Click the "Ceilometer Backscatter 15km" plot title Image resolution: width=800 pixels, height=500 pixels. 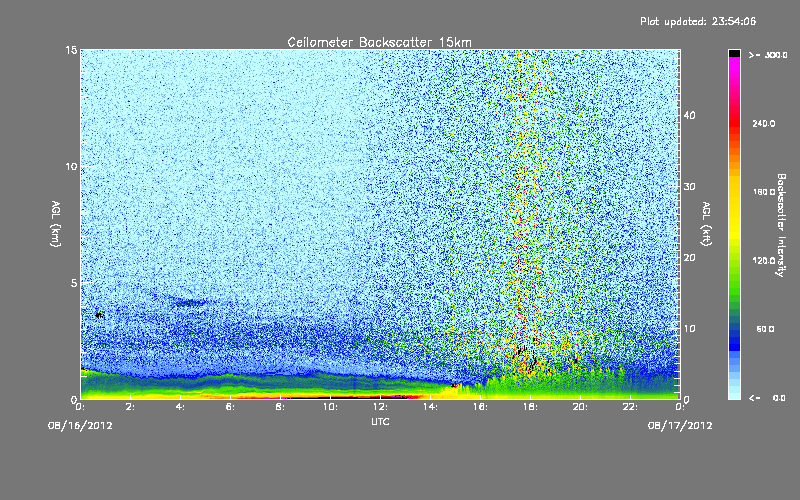(x=379, y=42)
